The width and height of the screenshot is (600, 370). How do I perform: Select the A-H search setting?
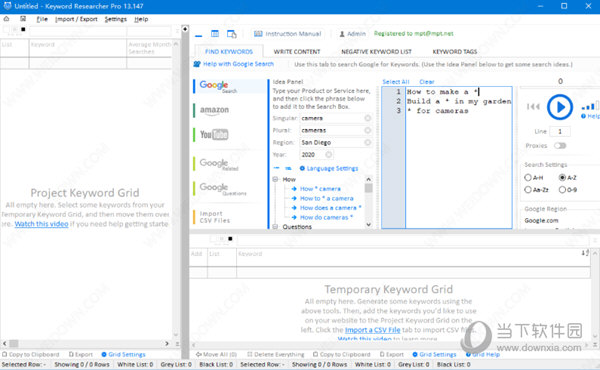534,178
